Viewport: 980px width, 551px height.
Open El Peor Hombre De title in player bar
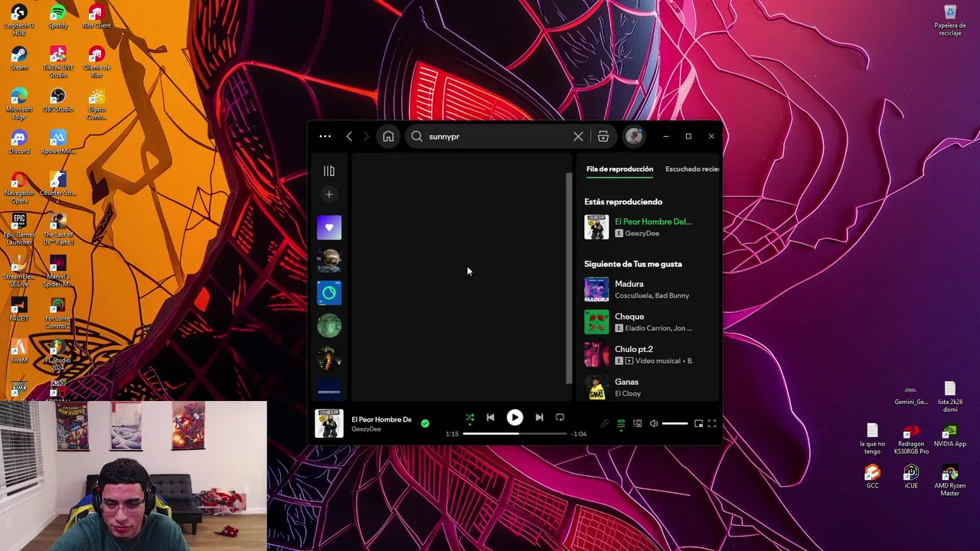[381, 419]
